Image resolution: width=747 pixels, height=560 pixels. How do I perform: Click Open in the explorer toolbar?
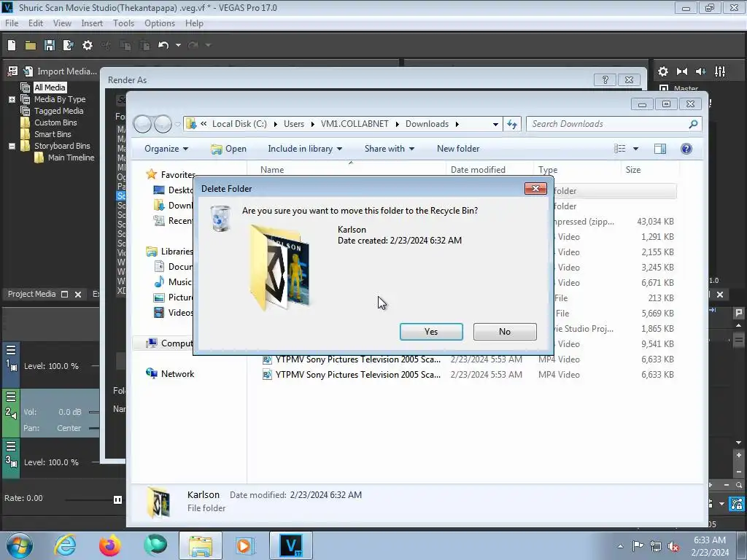(228, 149)
